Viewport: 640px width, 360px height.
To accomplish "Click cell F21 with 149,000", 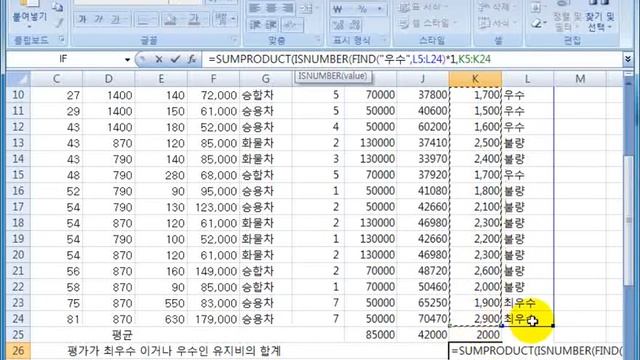I will point(213,271).
